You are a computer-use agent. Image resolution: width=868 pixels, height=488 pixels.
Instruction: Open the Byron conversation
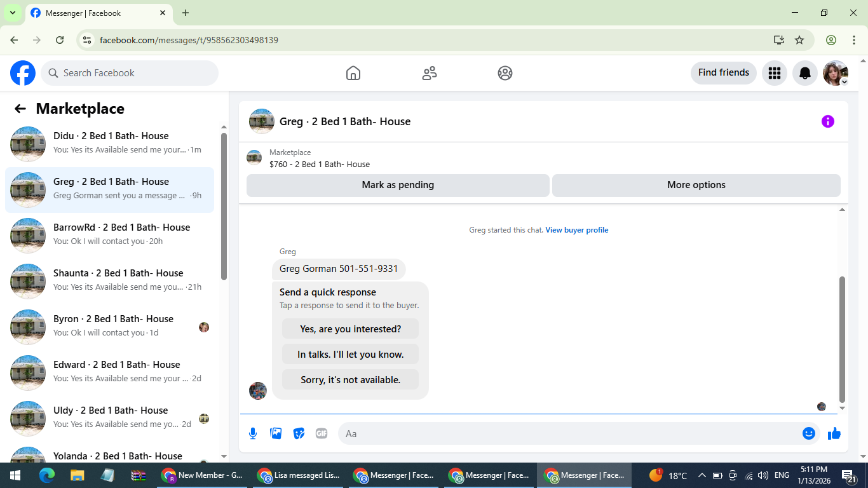pos(109,327)
